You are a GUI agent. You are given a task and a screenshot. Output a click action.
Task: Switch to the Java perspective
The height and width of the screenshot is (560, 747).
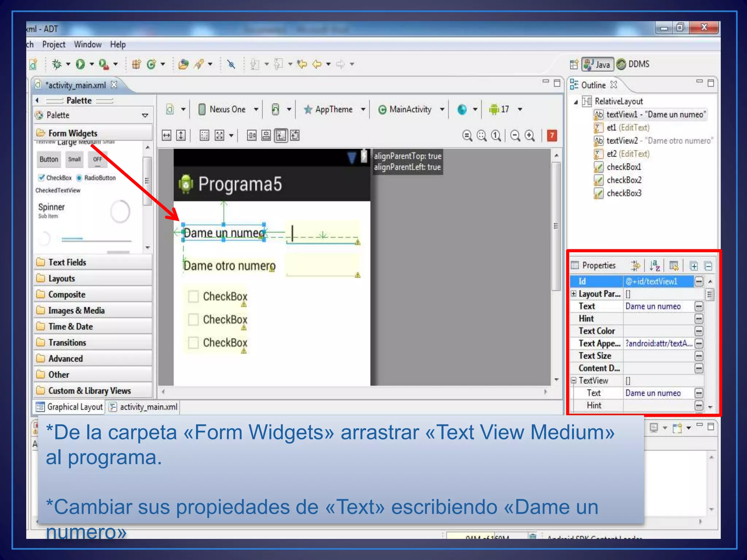pos(597,65)
